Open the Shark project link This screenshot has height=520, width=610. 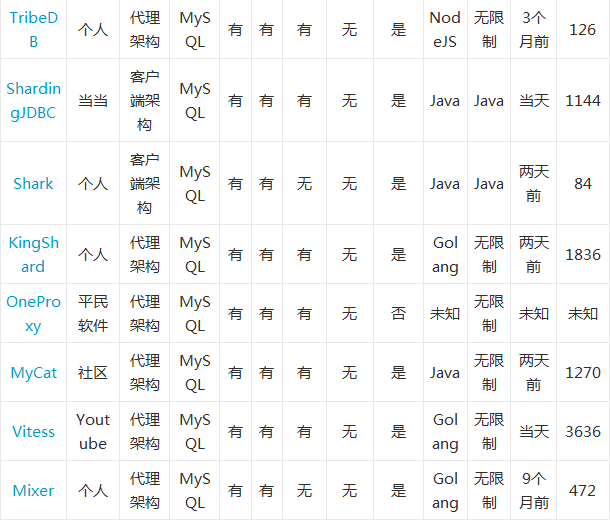(x=33, y=184)
